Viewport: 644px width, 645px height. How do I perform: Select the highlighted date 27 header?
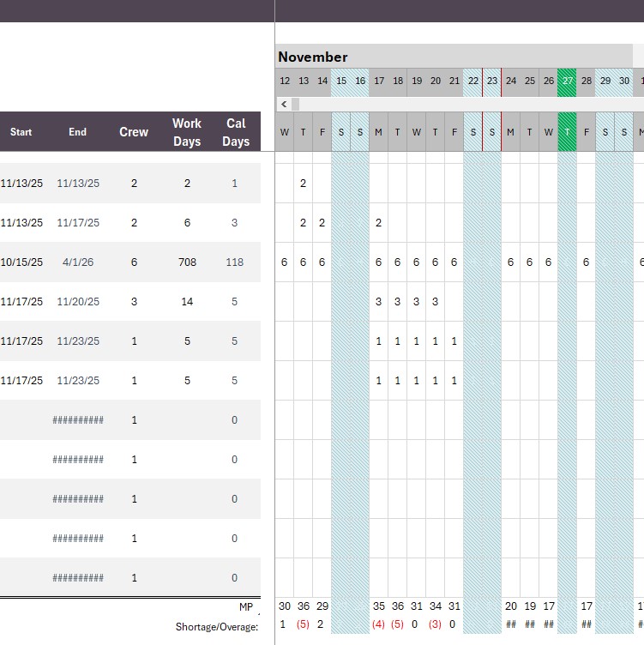pyautogui.click(x=567, y=81)
